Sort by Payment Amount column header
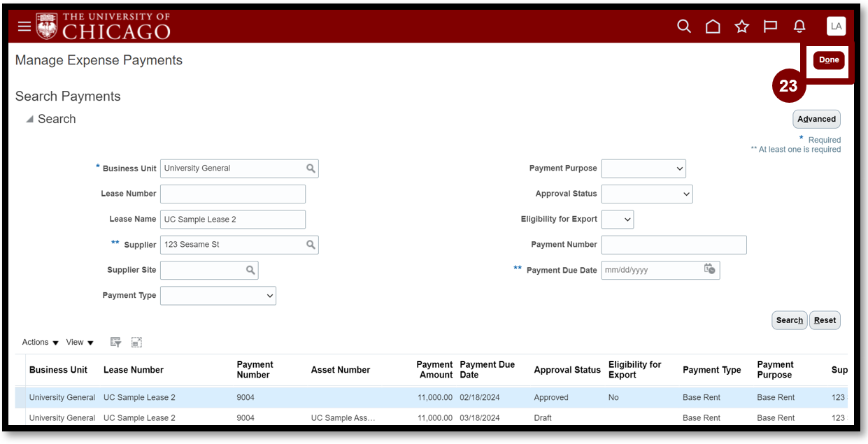Viewport: 868px width, 444px height. point(434,370)
